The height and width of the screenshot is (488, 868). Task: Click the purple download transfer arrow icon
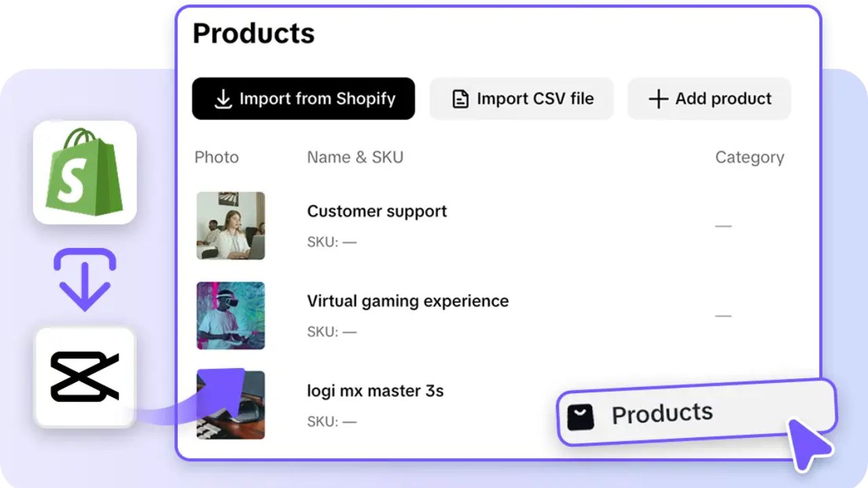pyautogui.click(x=84, y=277)
